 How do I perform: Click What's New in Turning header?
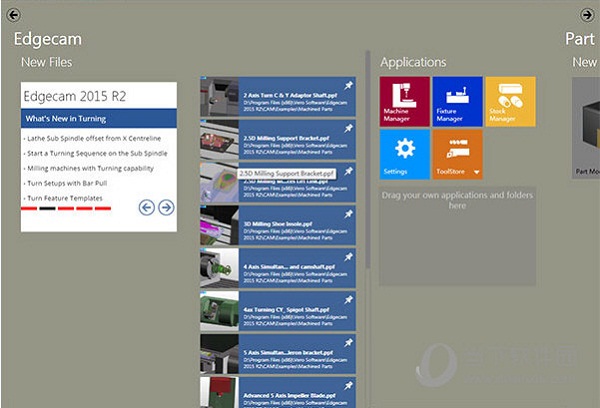pos(99,119)
